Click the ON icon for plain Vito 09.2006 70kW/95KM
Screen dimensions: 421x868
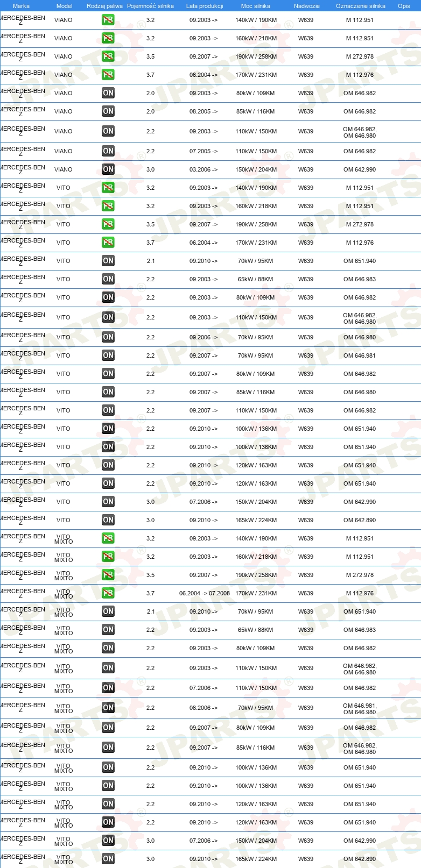pyautogui.click(x=108, y=337)
